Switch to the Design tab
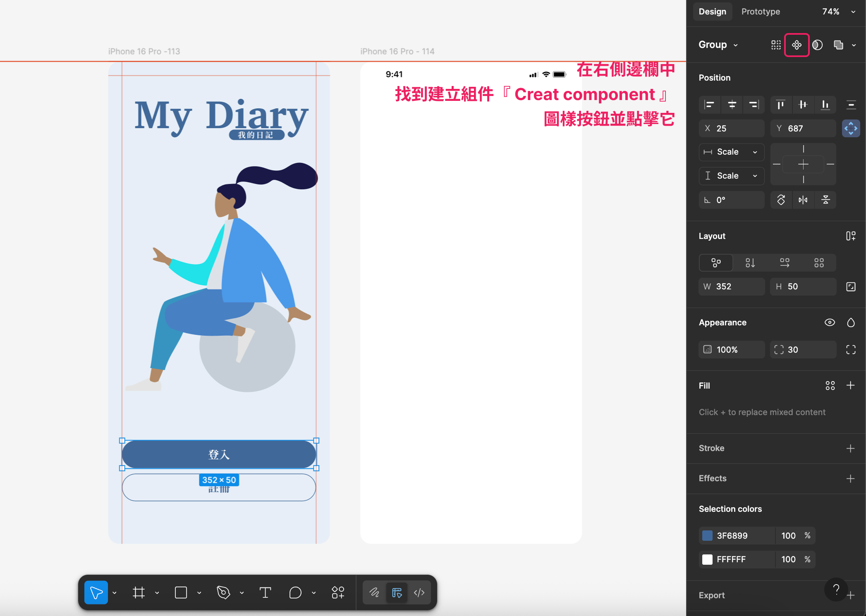Viewport: 866px width, 616px height. point(712,12)
